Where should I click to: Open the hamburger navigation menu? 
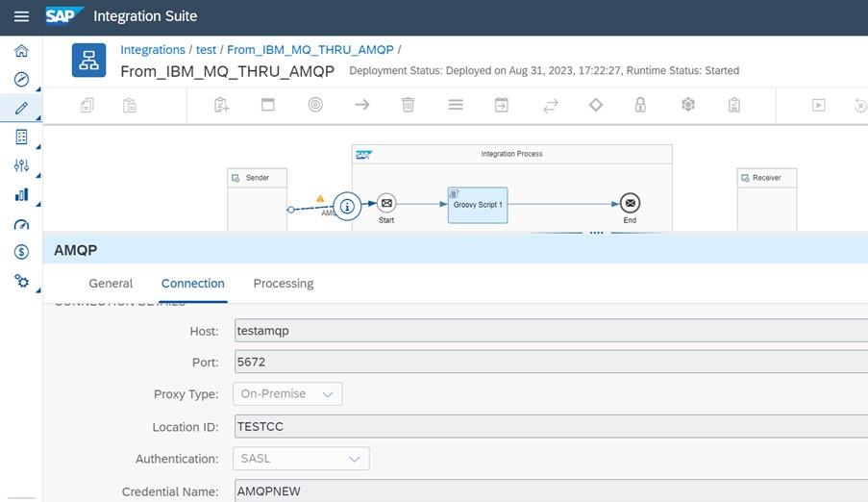click(21, 16)
